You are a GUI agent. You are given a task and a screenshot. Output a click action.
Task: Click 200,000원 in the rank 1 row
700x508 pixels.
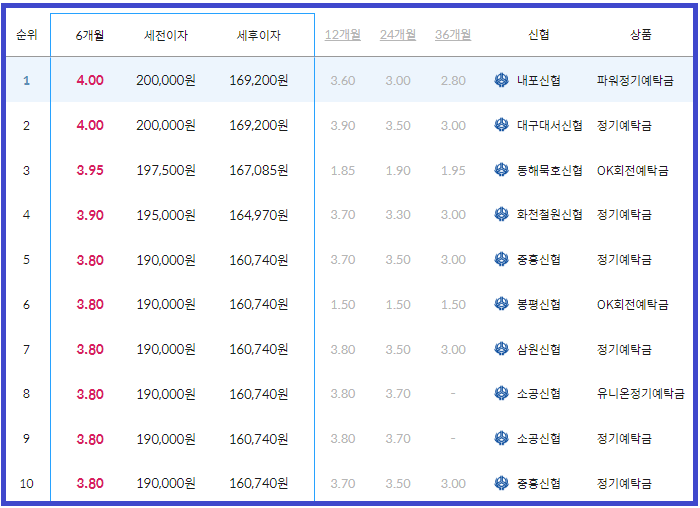166,80
